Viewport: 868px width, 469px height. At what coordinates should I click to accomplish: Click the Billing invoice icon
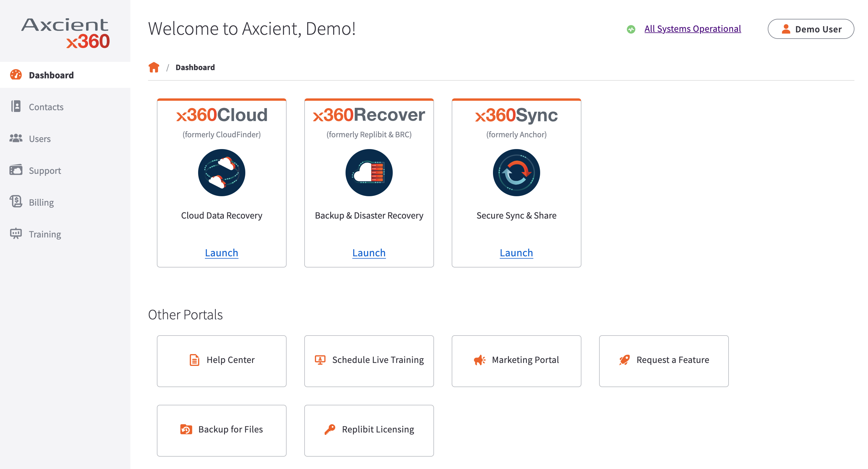click(x=16, y=202)
